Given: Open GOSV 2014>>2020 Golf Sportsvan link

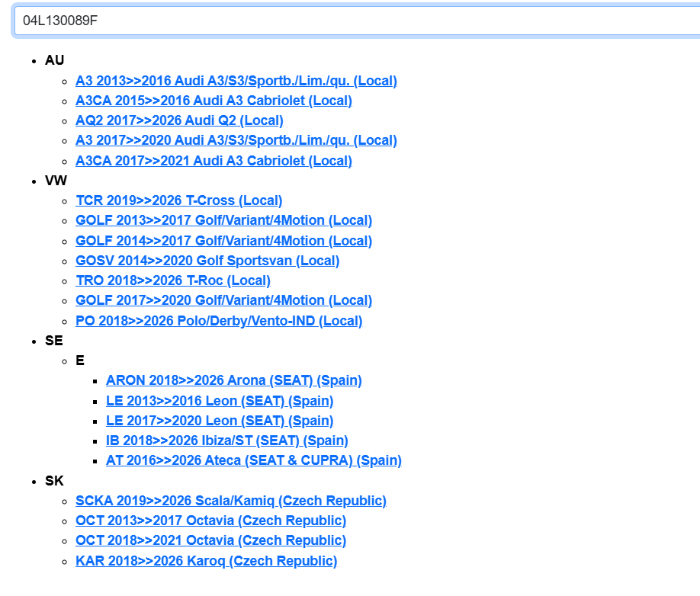Looking at the screenshot, I should pyautogui.click(x=207, y=261).
